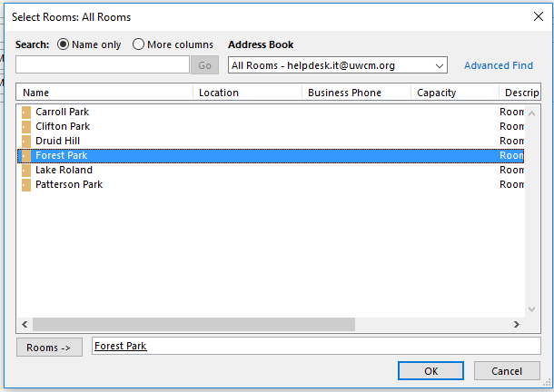This screenshot has height=392, width=554.
Task: Click the room icon beside Clifton Park
Action: pos(25,126)
